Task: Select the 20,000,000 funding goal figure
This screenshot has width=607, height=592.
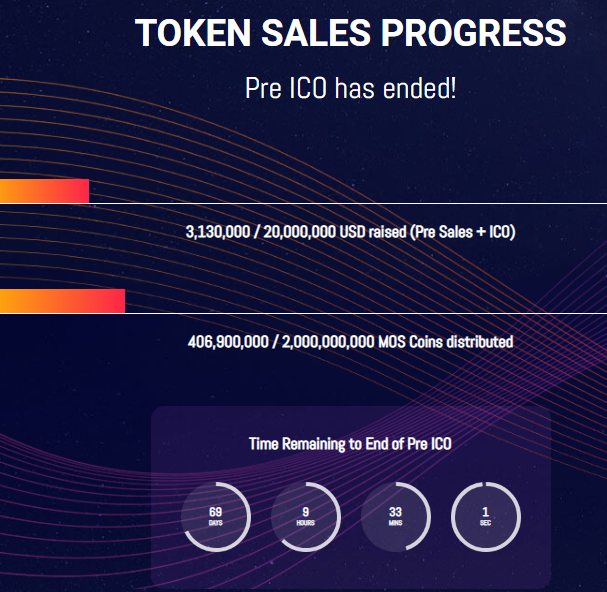Action: click(x=299, y=231)
